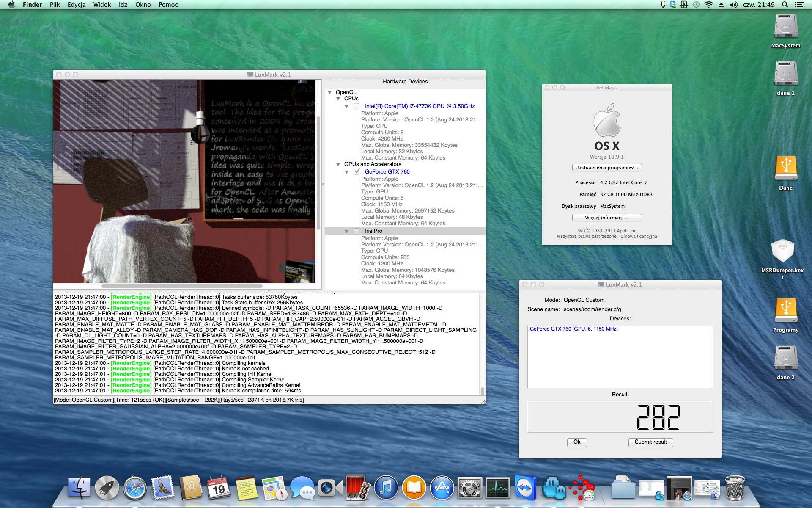Open the Edycja menu

click(77, 5)
